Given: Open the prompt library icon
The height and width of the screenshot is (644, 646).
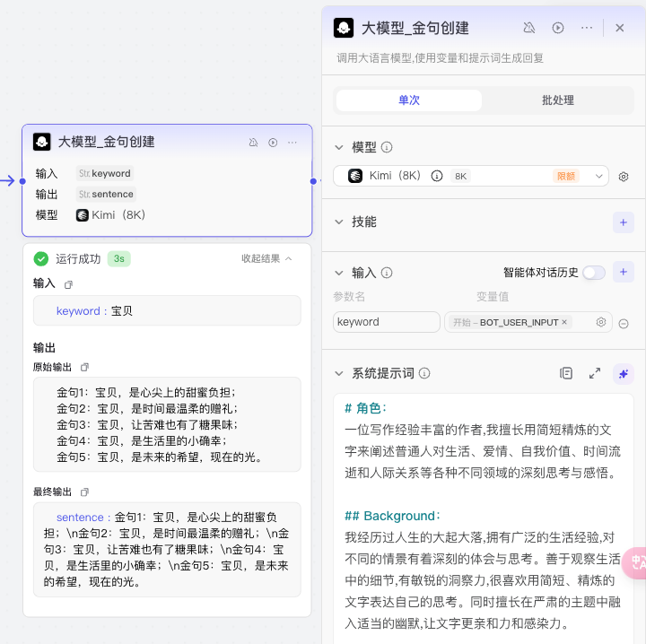Looking at the screenshot, I should tap(566, 373).
